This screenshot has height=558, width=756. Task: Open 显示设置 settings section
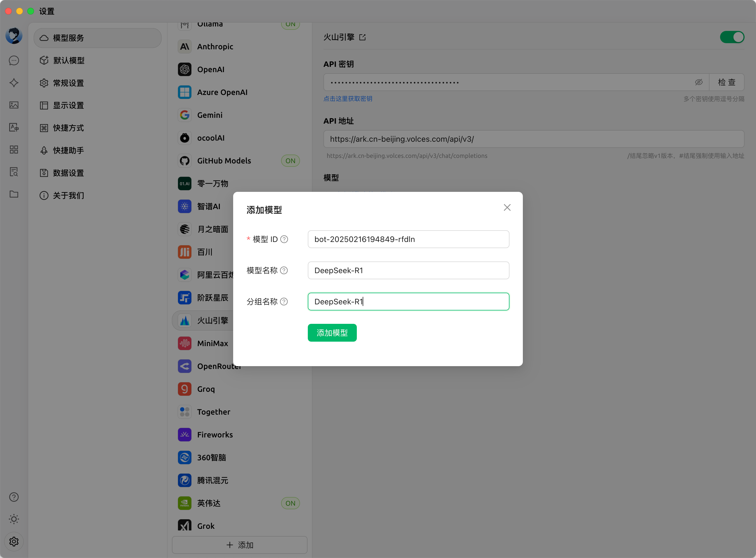[x=69, y=106]
